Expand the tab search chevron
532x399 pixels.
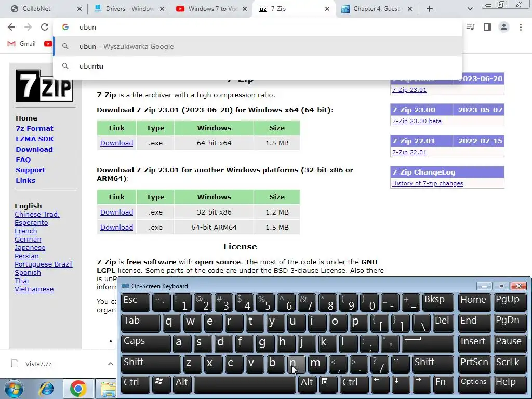coord(470,9)
